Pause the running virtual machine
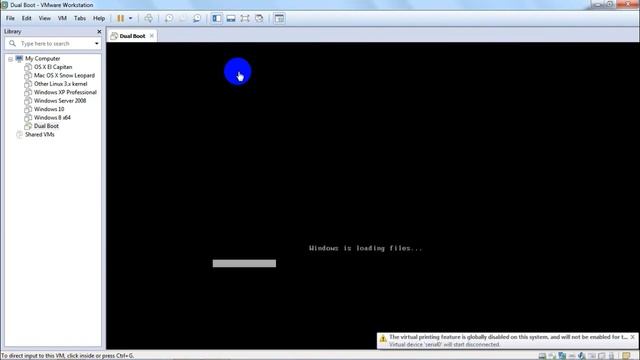The width and height of the screenshot is (640, 360). 120,18
